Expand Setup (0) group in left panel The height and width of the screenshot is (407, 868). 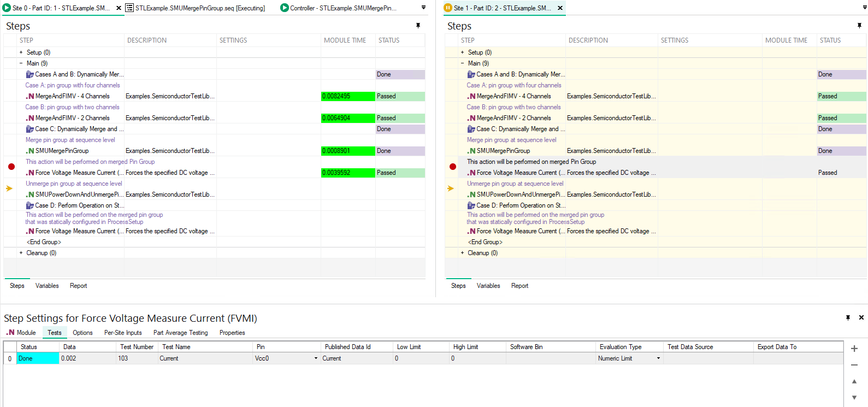point(21,52)
